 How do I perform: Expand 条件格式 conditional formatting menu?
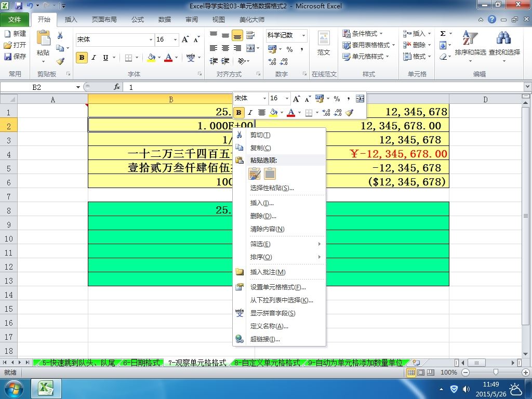pos(362,34)
